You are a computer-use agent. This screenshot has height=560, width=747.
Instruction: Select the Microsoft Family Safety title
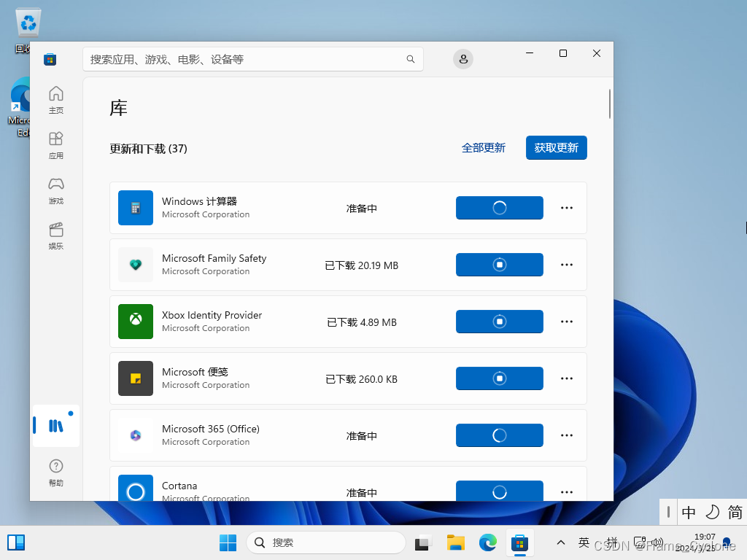[x=214, y=258]
